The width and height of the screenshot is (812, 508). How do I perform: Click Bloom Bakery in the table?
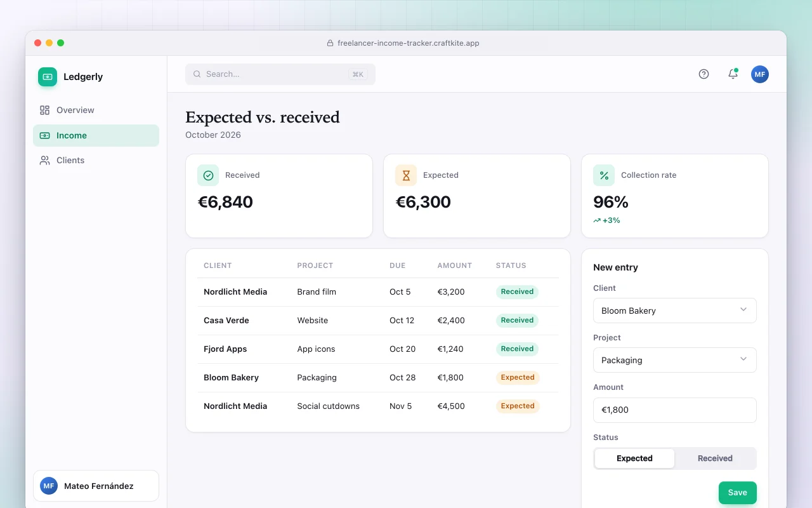click(231, 378)
